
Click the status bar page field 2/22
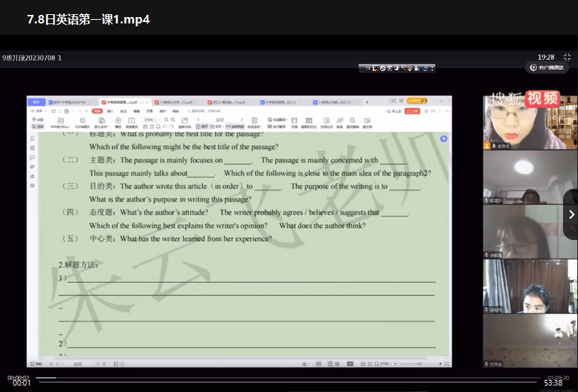[x=77, y=364]
